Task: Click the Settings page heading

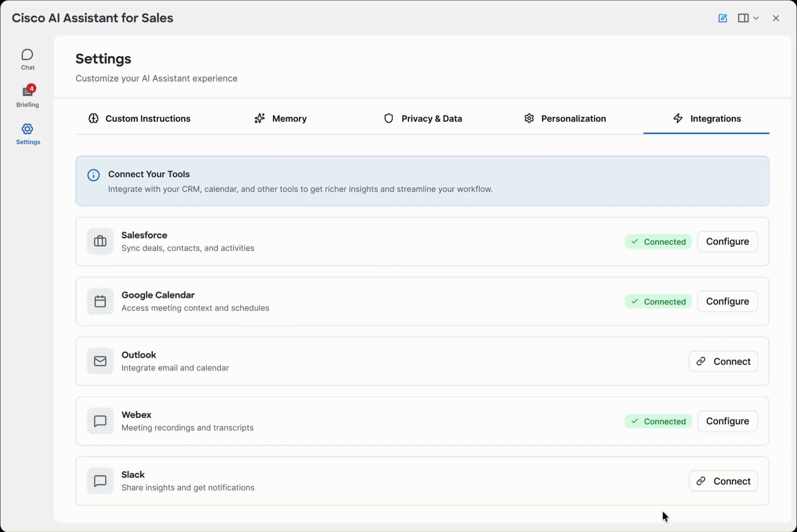Action: 103,59
